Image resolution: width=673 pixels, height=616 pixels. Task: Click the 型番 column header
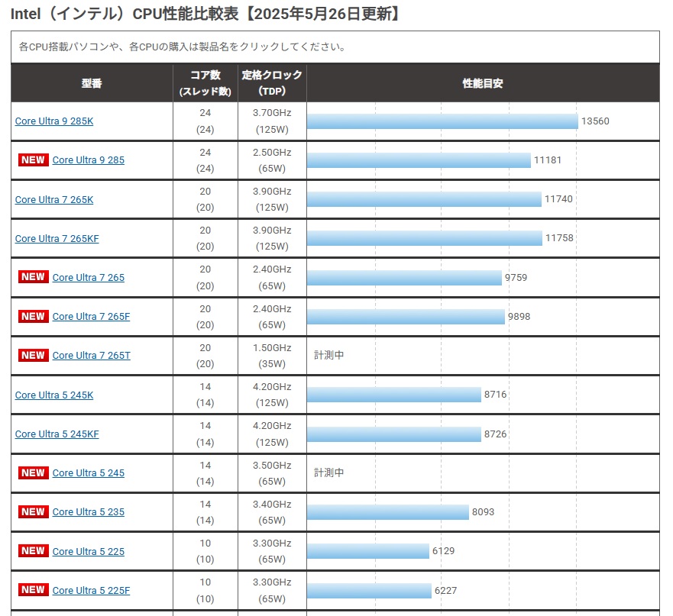pos(92,82)
